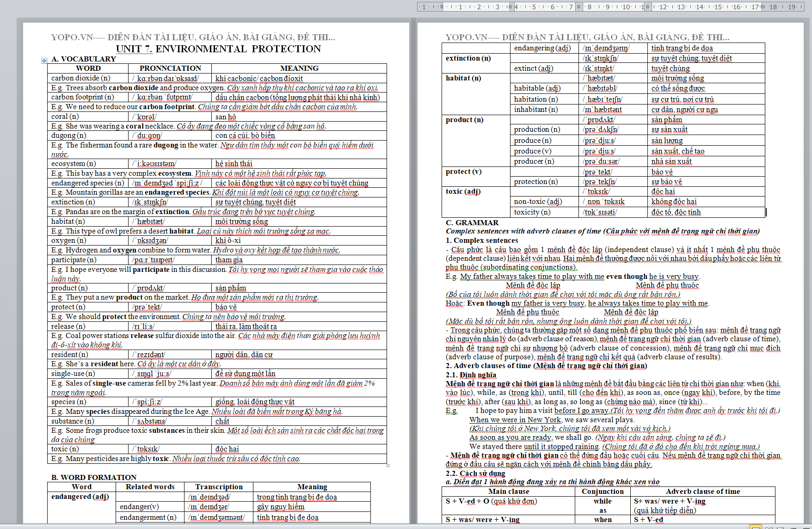Viewport: 812px width, 529px height.
Task: Click the cell extinct (adj)
Action: tap(544, 68)
